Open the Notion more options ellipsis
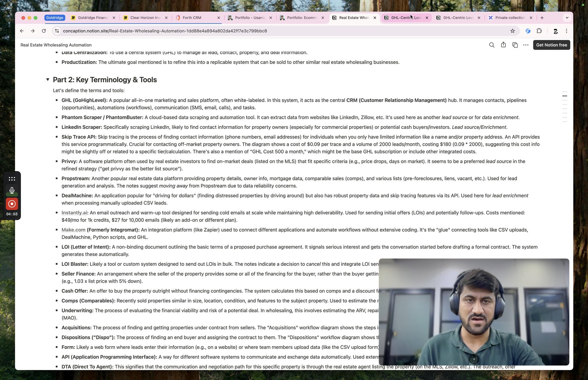 coord(526,45)
